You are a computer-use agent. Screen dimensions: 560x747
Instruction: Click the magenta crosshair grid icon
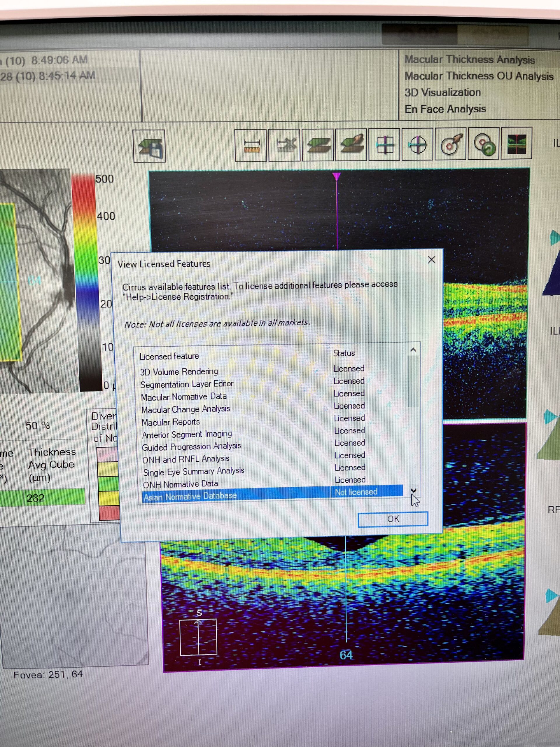point(385,145)
